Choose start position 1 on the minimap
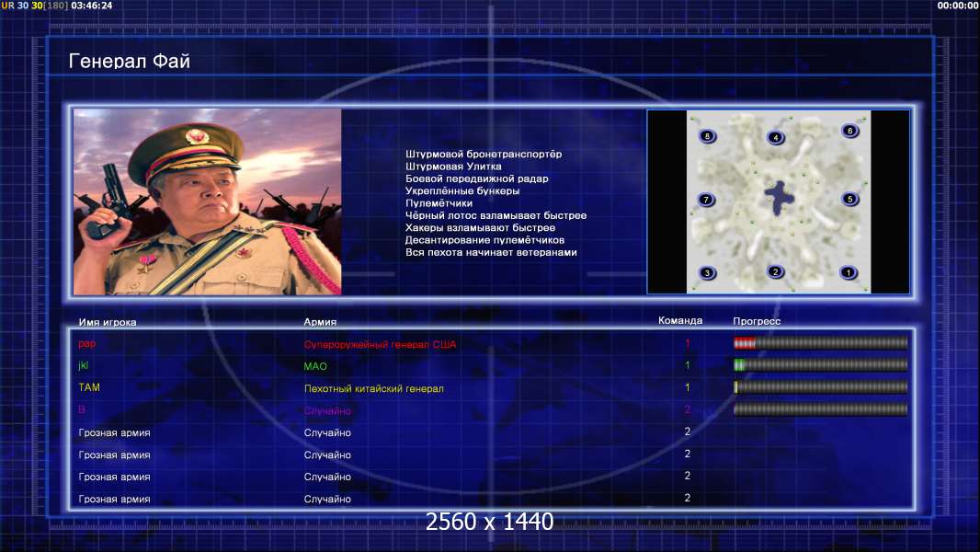Image resolution: width=980 pixels, height=552 pixels. click(848, 273)
